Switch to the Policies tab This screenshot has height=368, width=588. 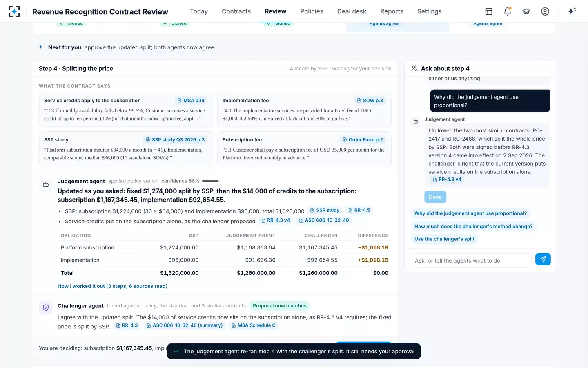point(312,11)
